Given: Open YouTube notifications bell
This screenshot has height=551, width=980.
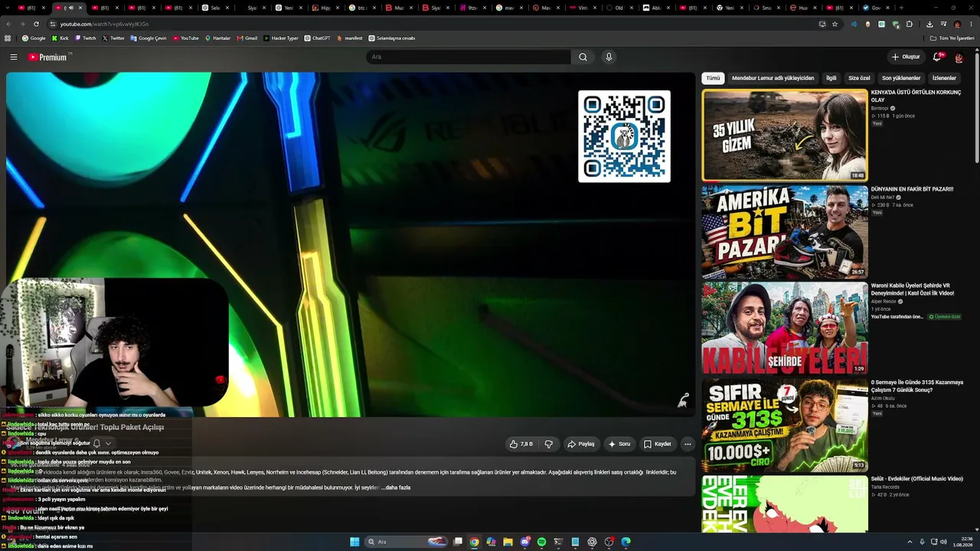Looking at the screenshot, I should click(x=937, y=57).
